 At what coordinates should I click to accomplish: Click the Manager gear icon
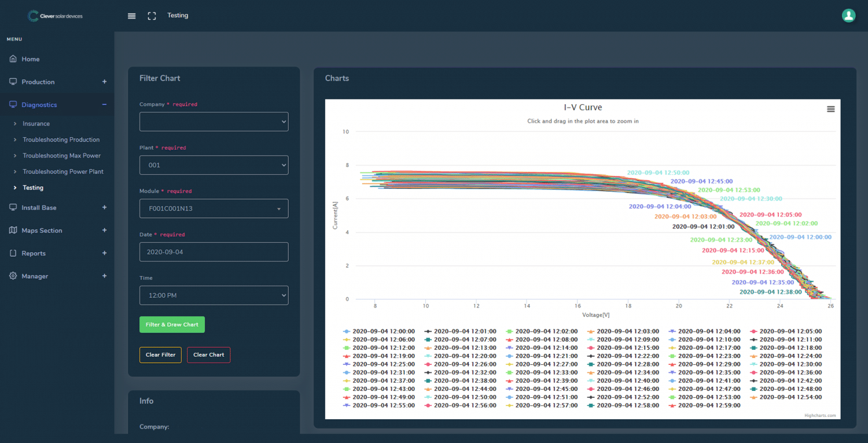pos(13,276)
